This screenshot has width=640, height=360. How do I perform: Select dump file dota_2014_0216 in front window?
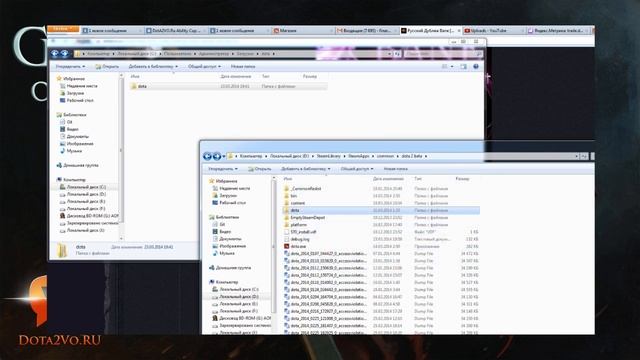tap(325, 311)
